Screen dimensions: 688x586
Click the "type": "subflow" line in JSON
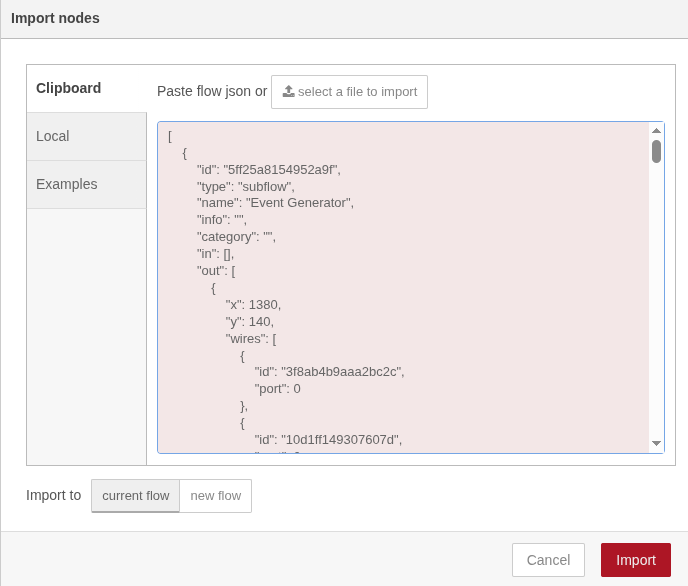click(x=245, y=186)
